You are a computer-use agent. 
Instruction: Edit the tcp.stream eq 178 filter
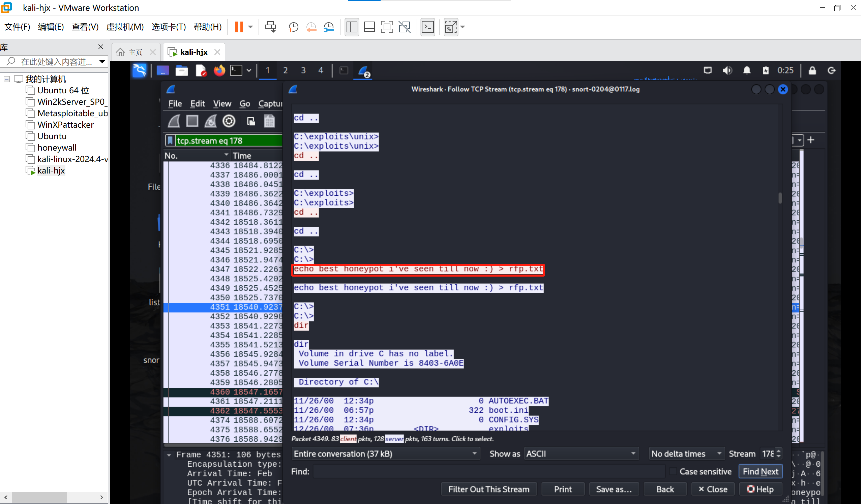point(229,141)
